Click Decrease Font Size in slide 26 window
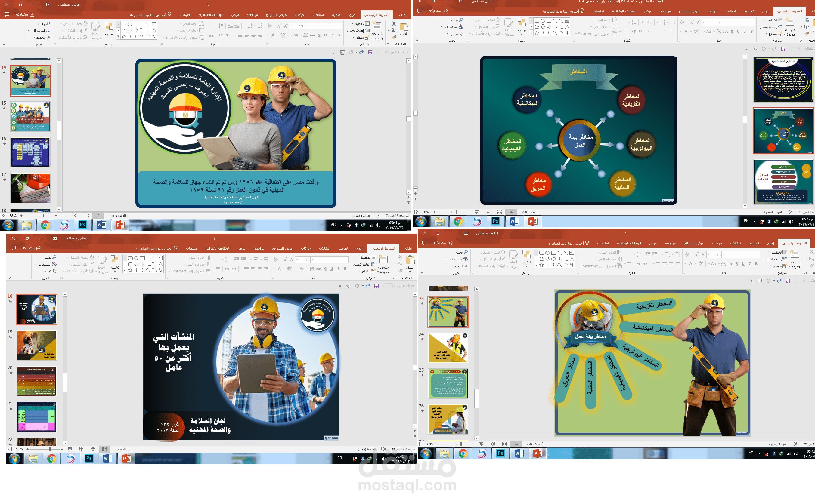The height and width of the screenshot is (504, 815). pos(692,22)
